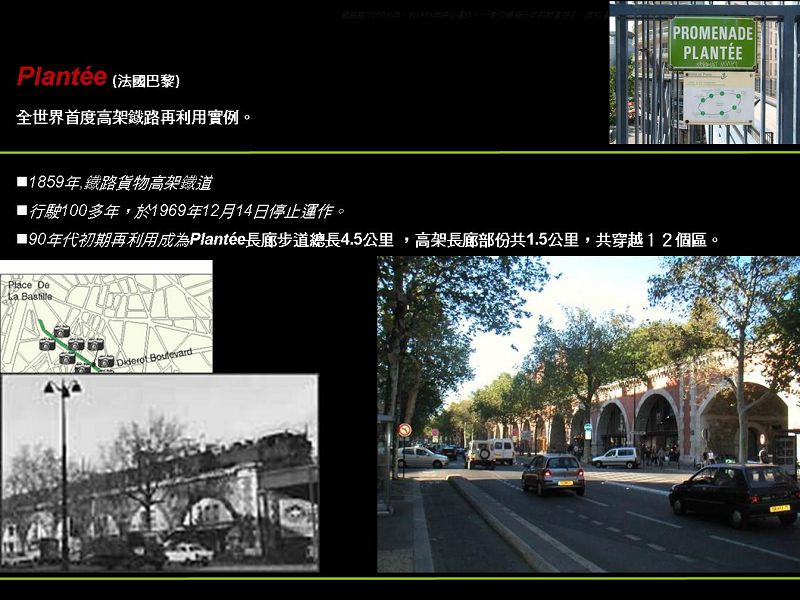Click the red Plantée slide title
The height and width of the screenshot is (600, 800).
61,77
